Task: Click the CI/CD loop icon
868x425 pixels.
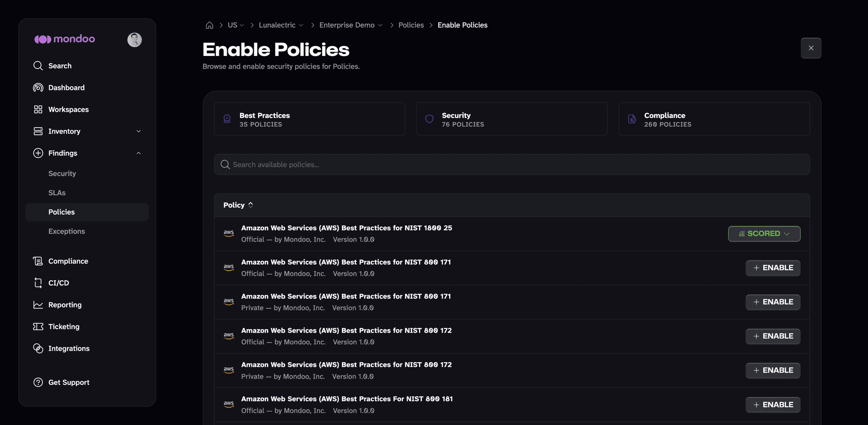Action: (38, 283)
